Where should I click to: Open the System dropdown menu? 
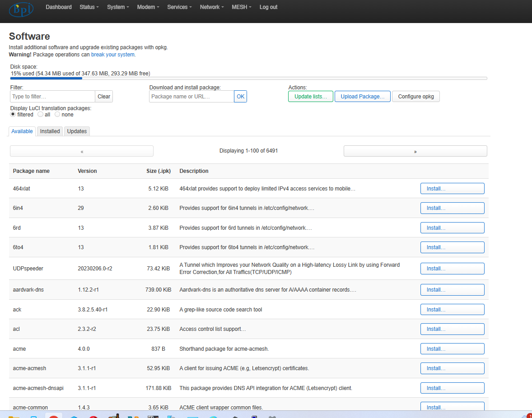pyautogui.click(x=118, y=7)
